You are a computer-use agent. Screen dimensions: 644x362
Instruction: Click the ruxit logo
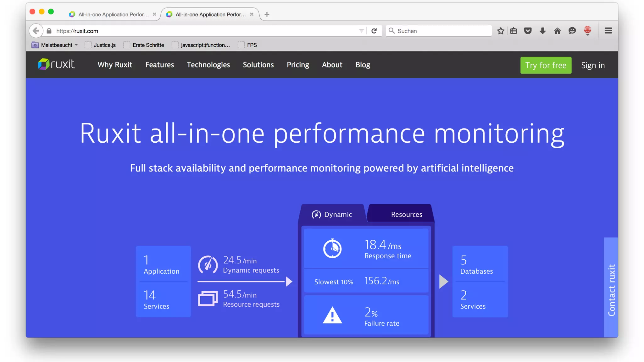click(56, 64)
